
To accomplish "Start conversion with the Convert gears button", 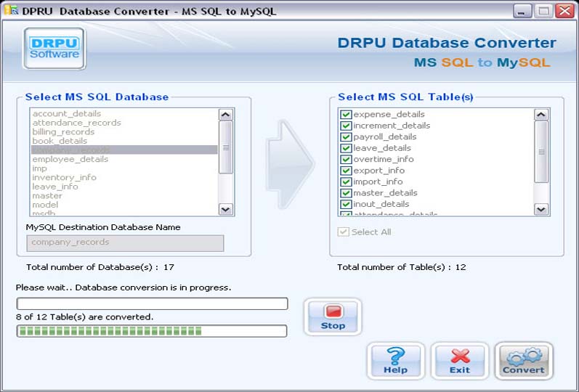I will (x=523, y=361).
